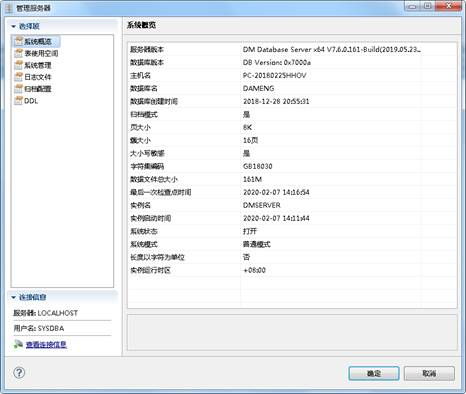Select the 实例运行时区 row label
The height and width of the screenshot is (394, 466).
click(x=150, y=271)
